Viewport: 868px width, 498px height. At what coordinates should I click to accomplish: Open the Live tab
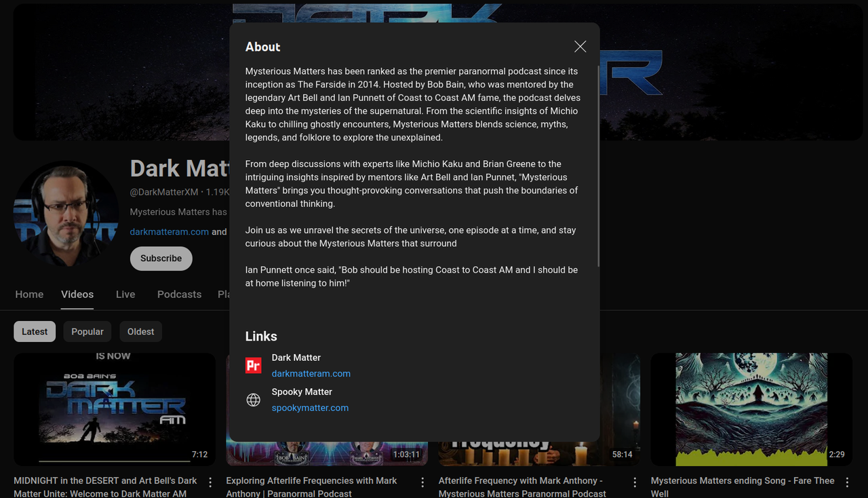pos(125,294)
